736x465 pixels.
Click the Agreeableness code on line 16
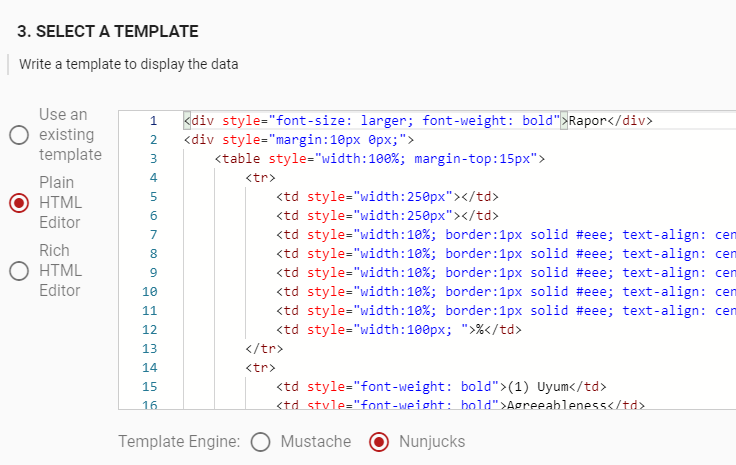tap(460, 404)
